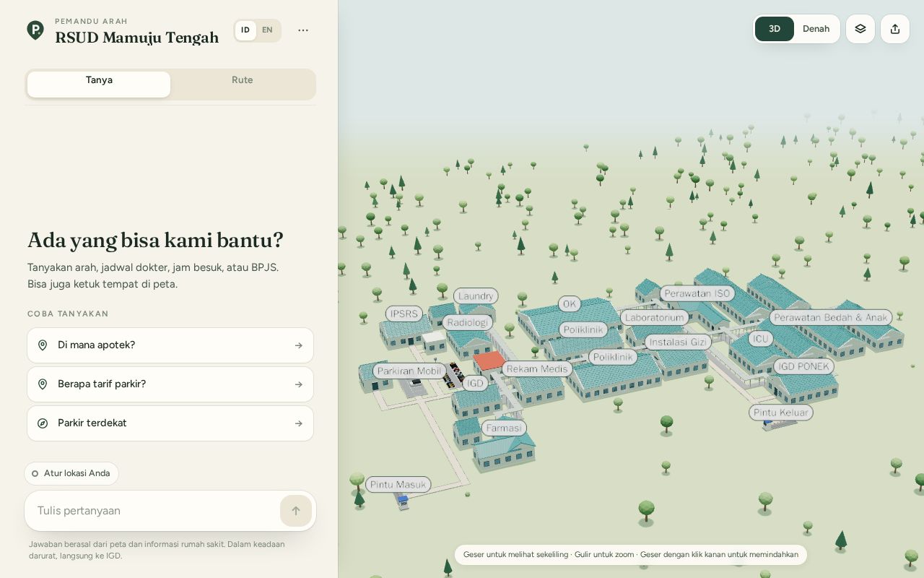Screen dimensions: 924x578
Task: Click arrow on Berapa tarif parkir row
Action: 299,384
